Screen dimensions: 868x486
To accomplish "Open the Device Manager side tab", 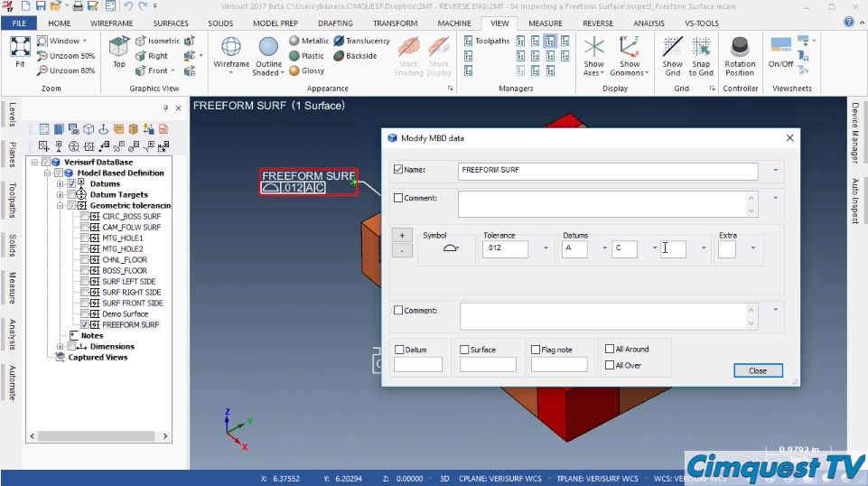I will [855, 133].
